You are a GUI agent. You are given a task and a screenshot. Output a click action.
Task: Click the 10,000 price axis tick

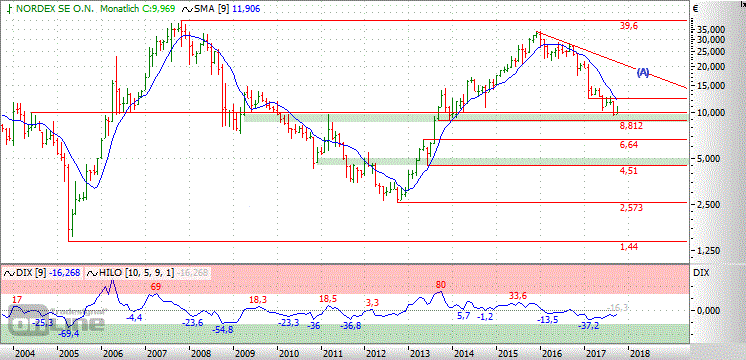[710, 112]
